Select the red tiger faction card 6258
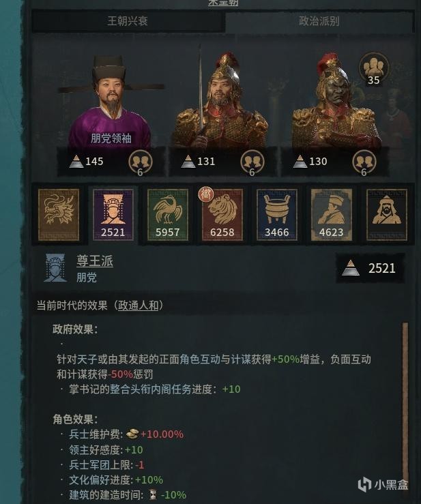Image resolution: width=421 pixels, height=504 pixels. point(222,215)
